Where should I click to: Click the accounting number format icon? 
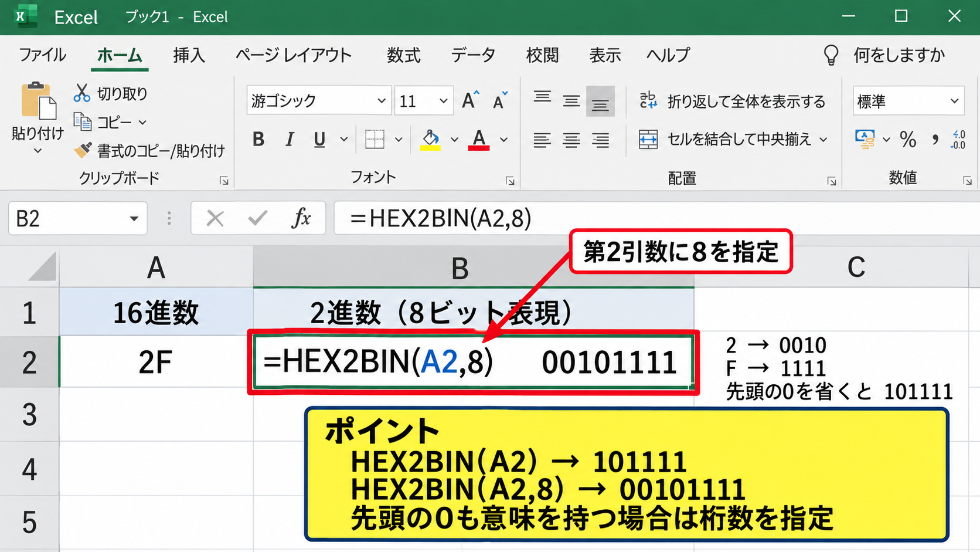tap(865, 139)
